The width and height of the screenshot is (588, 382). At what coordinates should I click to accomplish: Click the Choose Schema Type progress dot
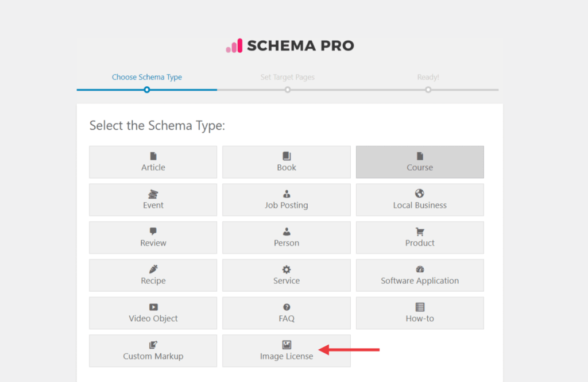146,90
